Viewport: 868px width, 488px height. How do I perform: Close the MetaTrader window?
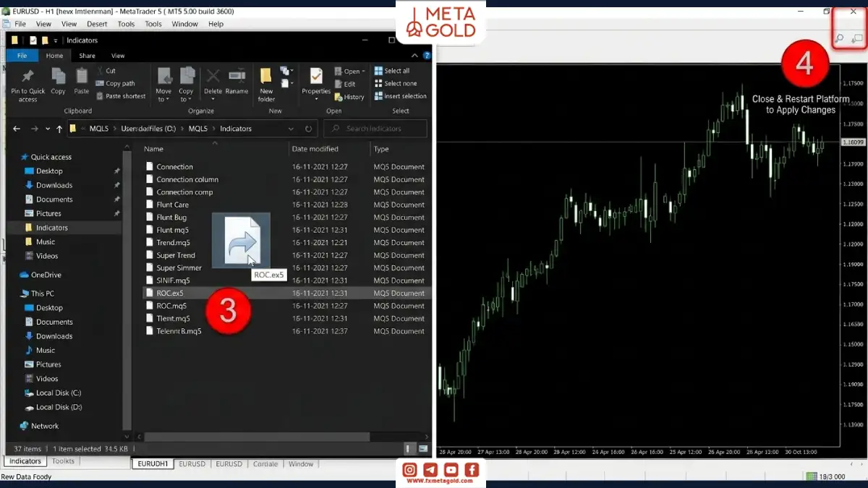(853, 12)
